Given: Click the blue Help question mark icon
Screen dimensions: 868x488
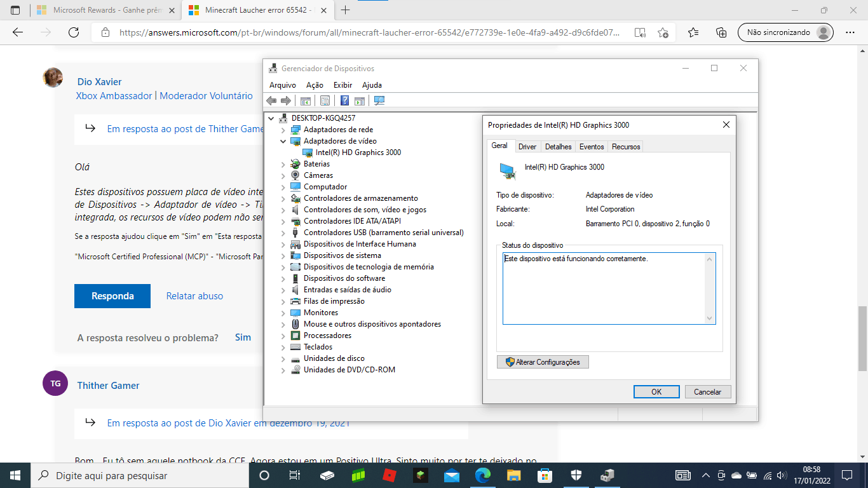Looking at the screenshot, I should (344, 100).
